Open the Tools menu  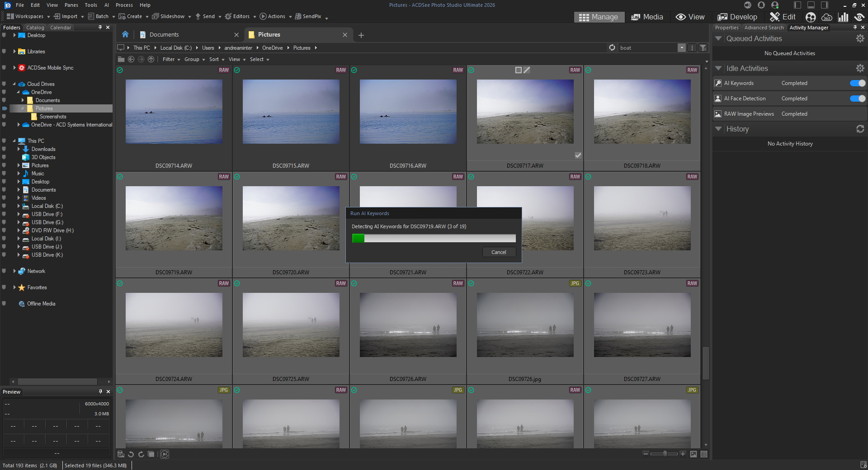91,5
